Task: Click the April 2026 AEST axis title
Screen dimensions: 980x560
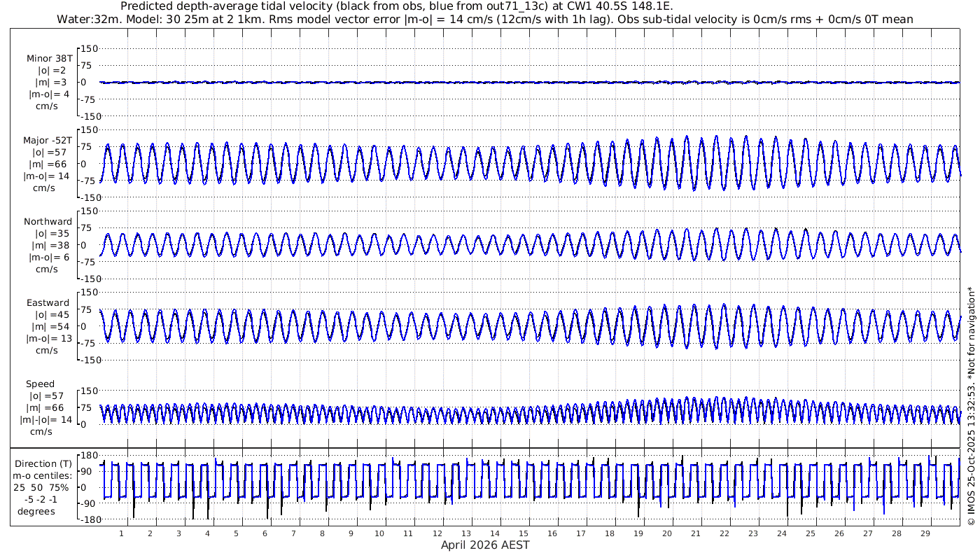Action: click(x=484, y=545)
